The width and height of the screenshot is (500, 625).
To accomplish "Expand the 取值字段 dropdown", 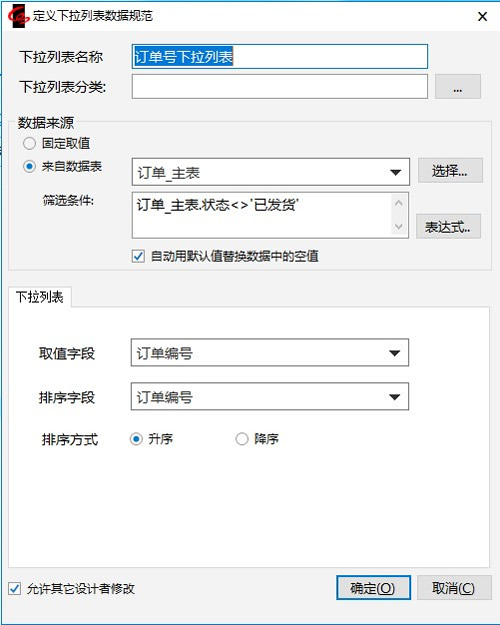I will click(270, 353).
